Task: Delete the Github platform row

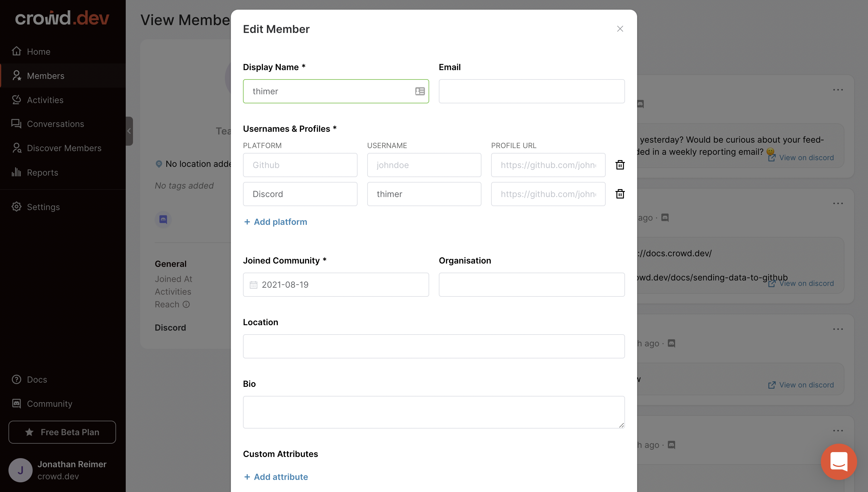Action: [620, 165]
